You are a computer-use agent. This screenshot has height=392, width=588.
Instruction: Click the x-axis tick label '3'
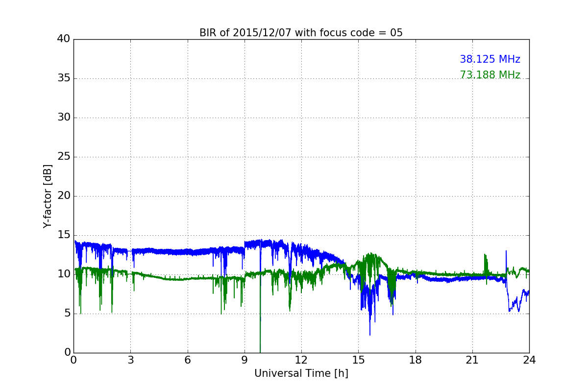(x=130, y=360)
